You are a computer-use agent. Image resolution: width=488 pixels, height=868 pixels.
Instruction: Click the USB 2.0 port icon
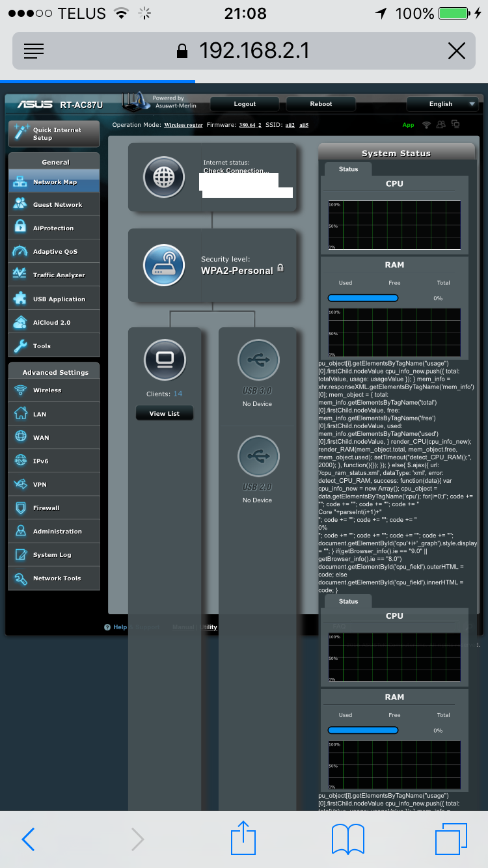258,455
